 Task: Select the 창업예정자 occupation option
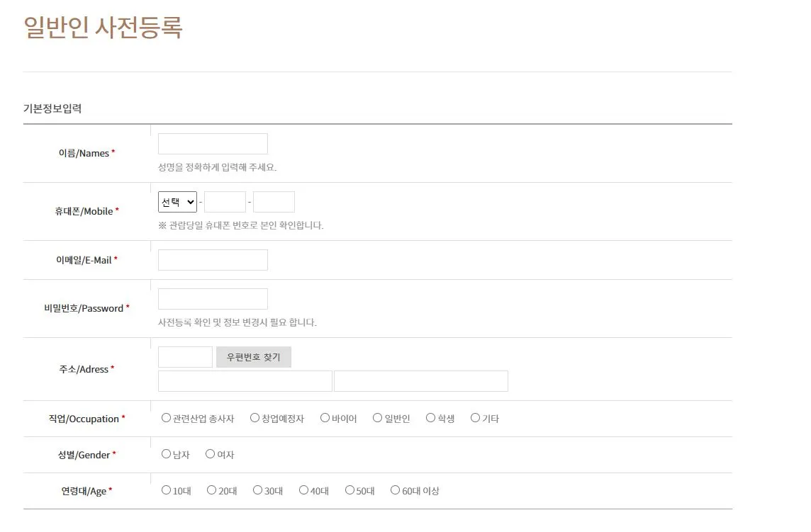254,417
